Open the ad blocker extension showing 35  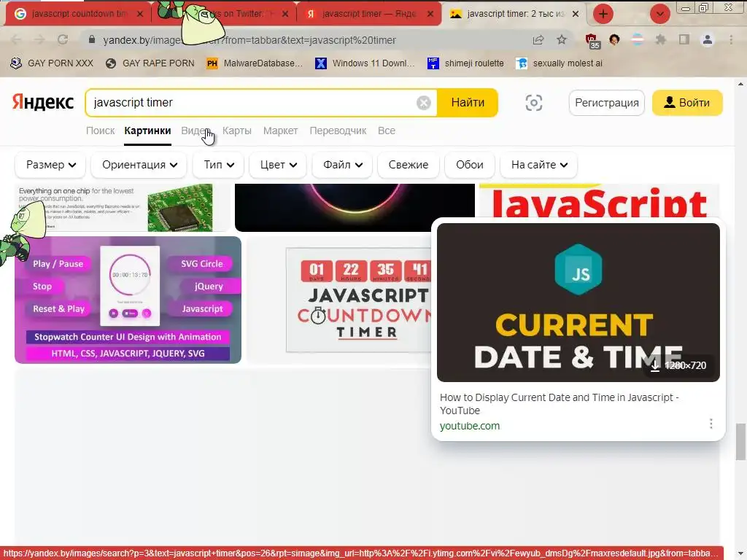[592, 41]
